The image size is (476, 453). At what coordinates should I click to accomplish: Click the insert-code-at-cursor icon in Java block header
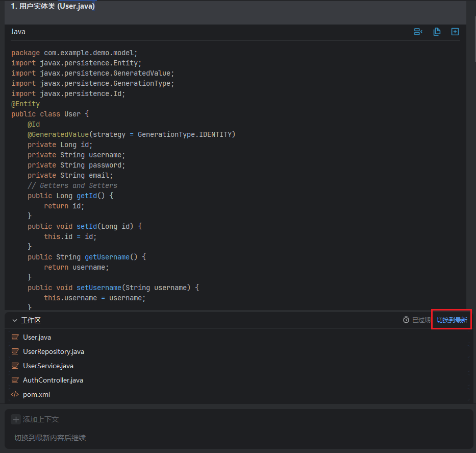pyautogui.click(x=418, y=32)
